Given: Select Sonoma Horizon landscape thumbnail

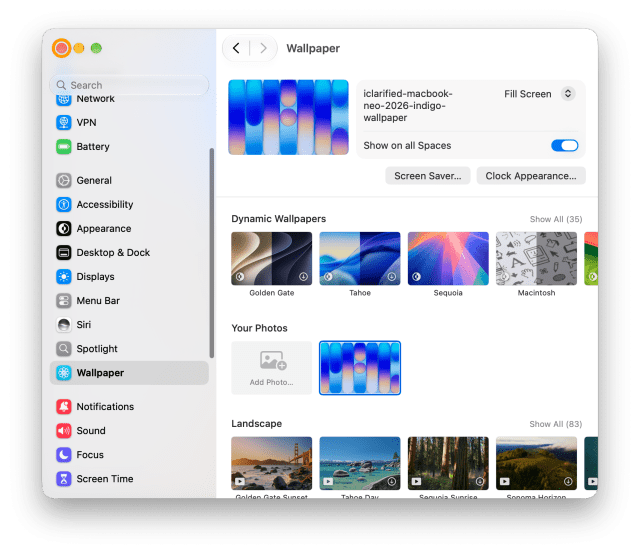Looking at the screenshot, I should 536,463.
